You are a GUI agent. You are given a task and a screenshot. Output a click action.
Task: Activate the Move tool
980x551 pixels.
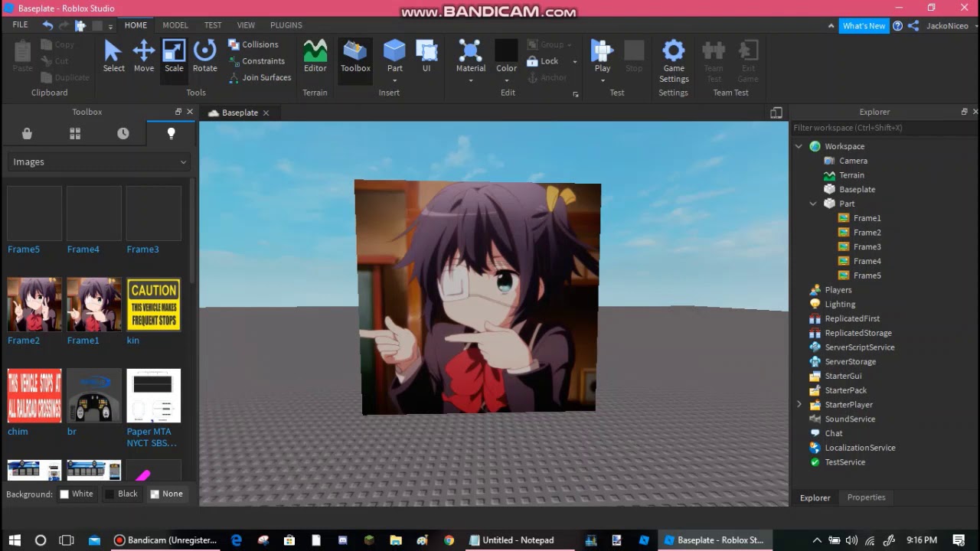click(144, 57)
